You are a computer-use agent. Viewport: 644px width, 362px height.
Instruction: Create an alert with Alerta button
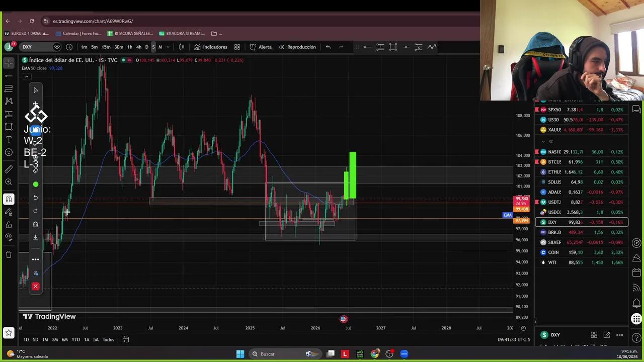[261, 47]
